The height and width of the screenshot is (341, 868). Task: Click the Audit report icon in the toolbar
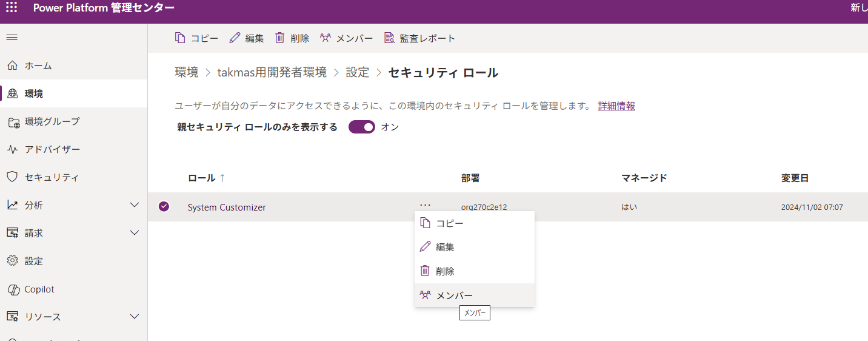(389, 38)
